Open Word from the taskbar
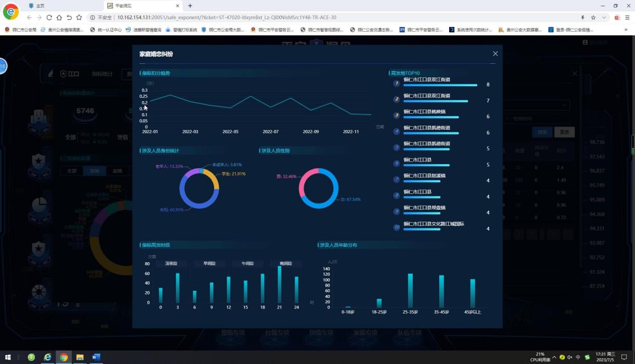 (96, 357)
